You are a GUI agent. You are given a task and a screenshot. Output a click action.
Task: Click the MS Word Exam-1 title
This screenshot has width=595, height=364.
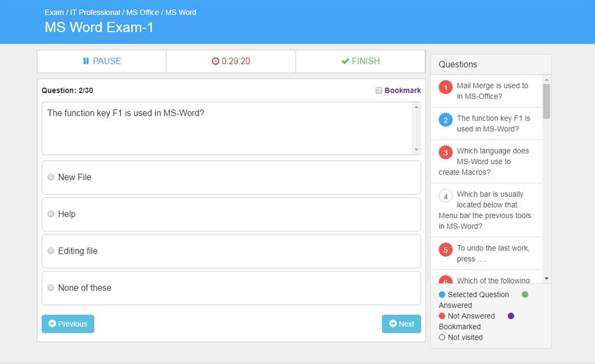[99, 27]
